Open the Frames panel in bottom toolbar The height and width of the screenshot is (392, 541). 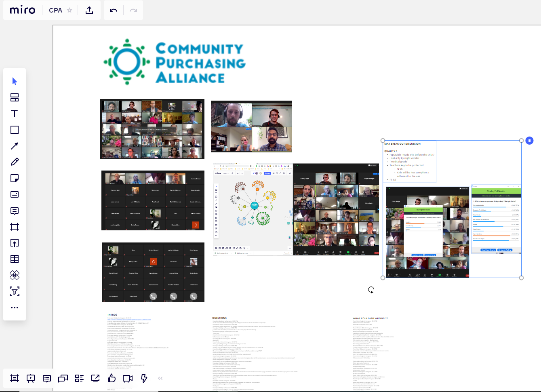[x=15, y=378]
